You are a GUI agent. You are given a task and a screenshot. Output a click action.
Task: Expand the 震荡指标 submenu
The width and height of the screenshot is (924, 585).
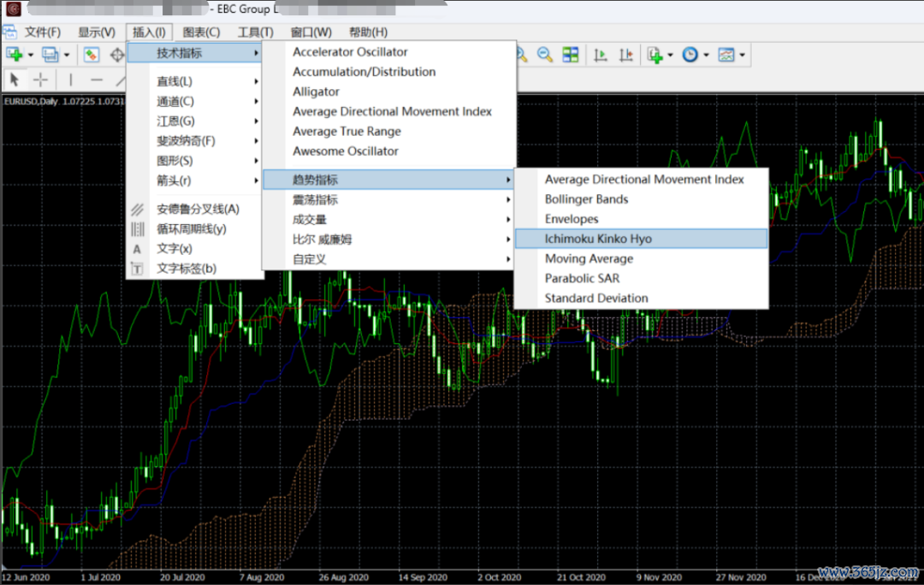[x=389, y=200]
